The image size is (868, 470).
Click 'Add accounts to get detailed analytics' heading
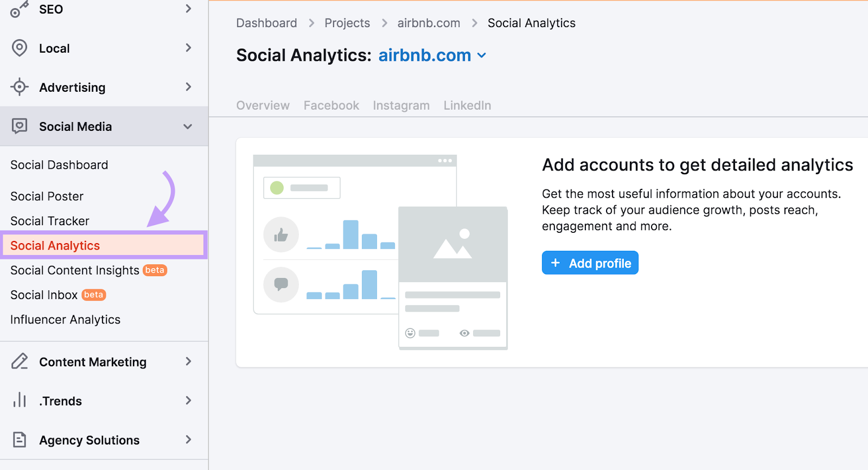(698, 165)
